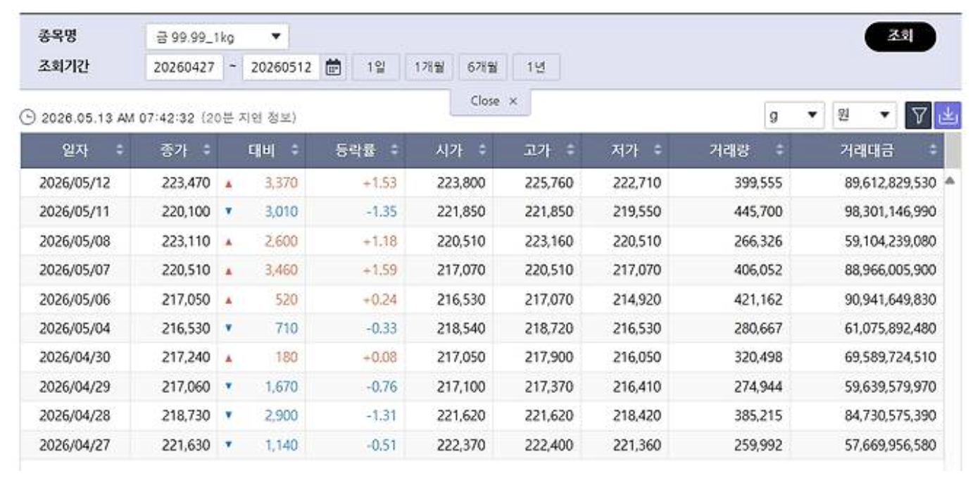Screen dimensions: 980x483
Task: Click the trade amount 98,301,146,990
Action: 891,211
